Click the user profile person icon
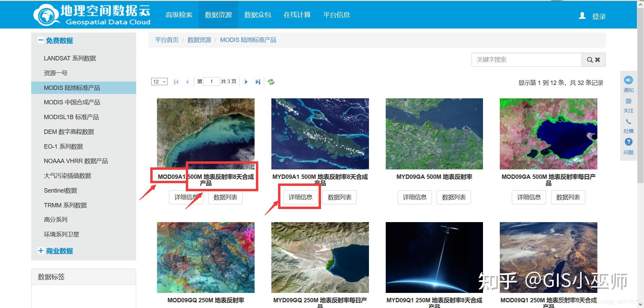 (582, 16)
